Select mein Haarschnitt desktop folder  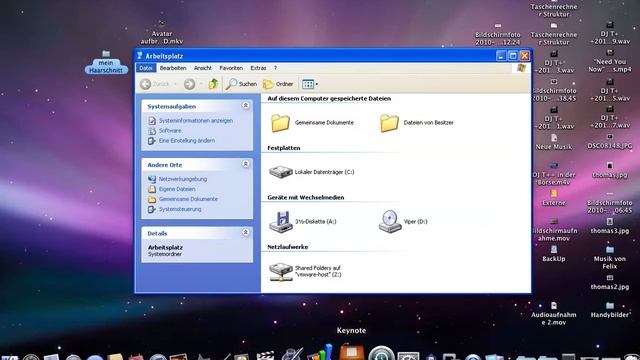[106, 62]
